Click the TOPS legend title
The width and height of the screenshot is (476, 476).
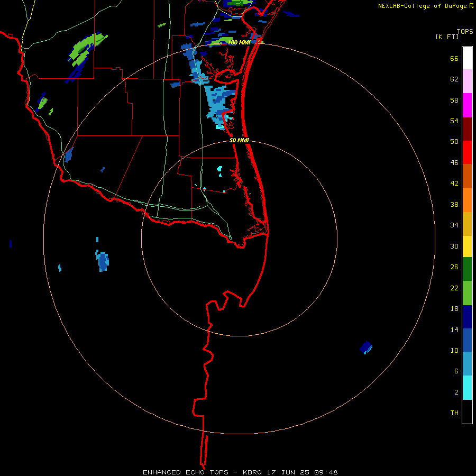pyautogui.click(x=465, y=32)
